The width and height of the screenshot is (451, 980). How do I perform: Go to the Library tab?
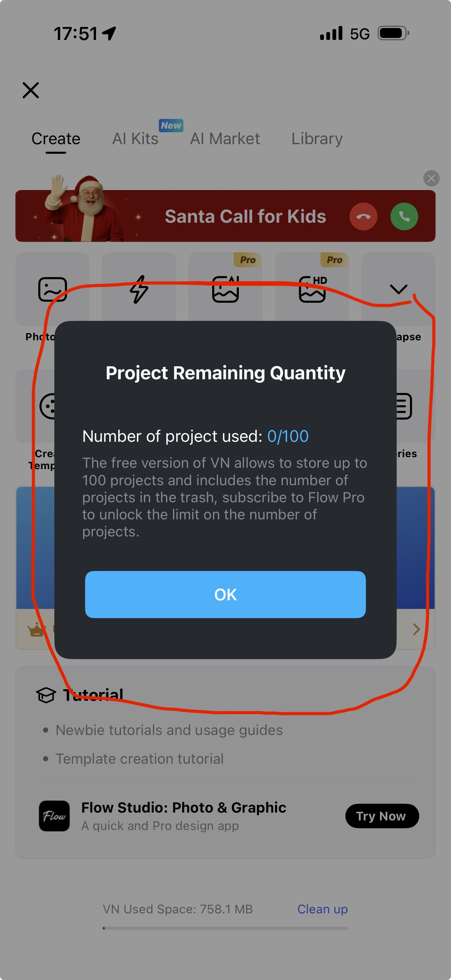317,139
